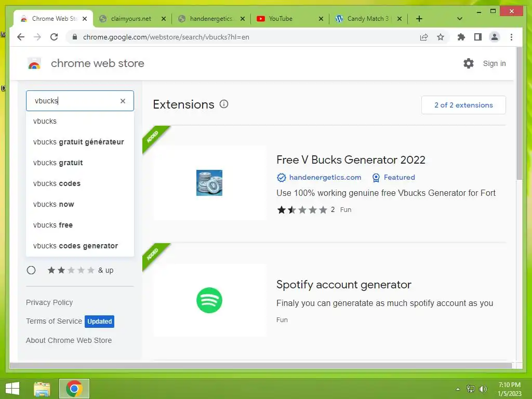
Task: Open the Privacy Policy link
Action: pyautogui.click(x=49, y=302)
